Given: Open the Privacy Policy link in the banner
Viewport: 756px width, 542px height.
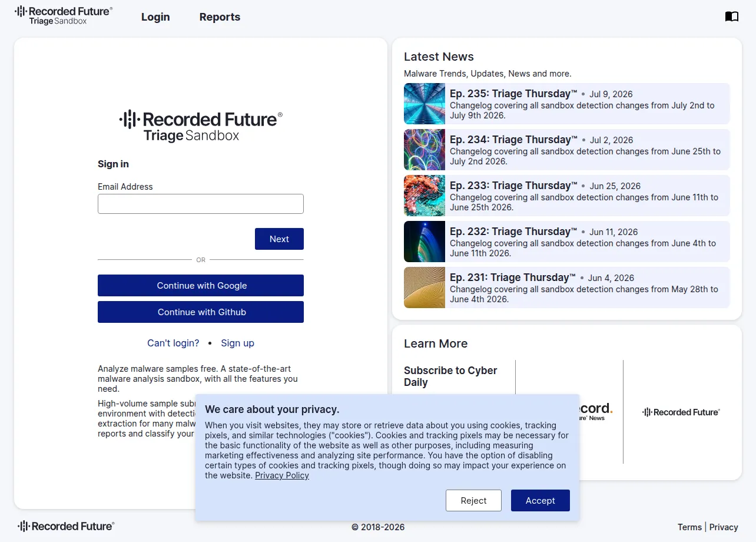Looking at the screenshot, I should (x=282, y=475).
